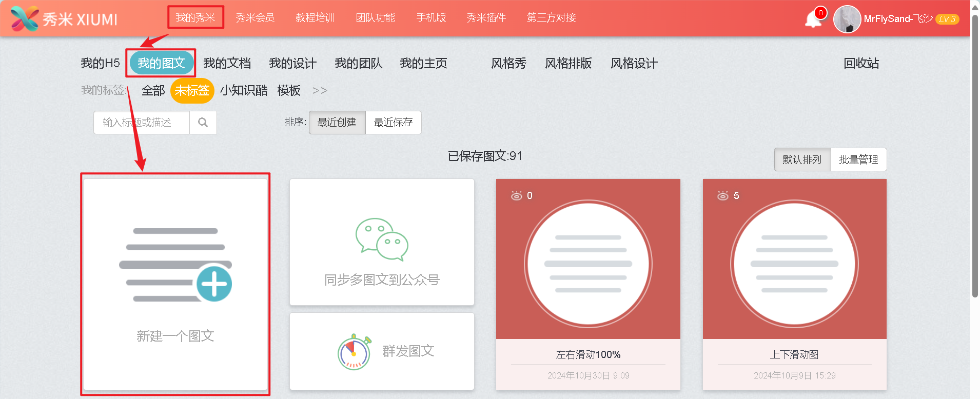Switch to the 我的团队 tab

(359, 63)
